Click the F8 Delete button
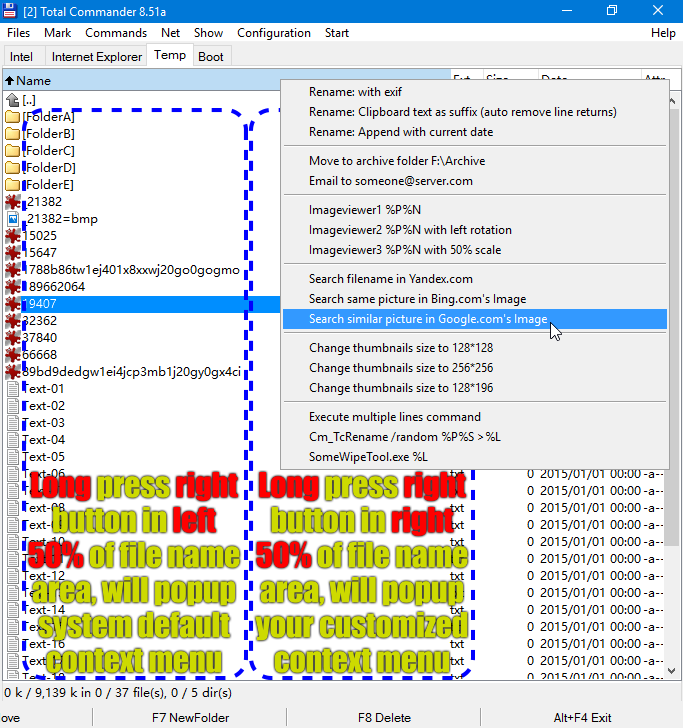 (384, 718)
